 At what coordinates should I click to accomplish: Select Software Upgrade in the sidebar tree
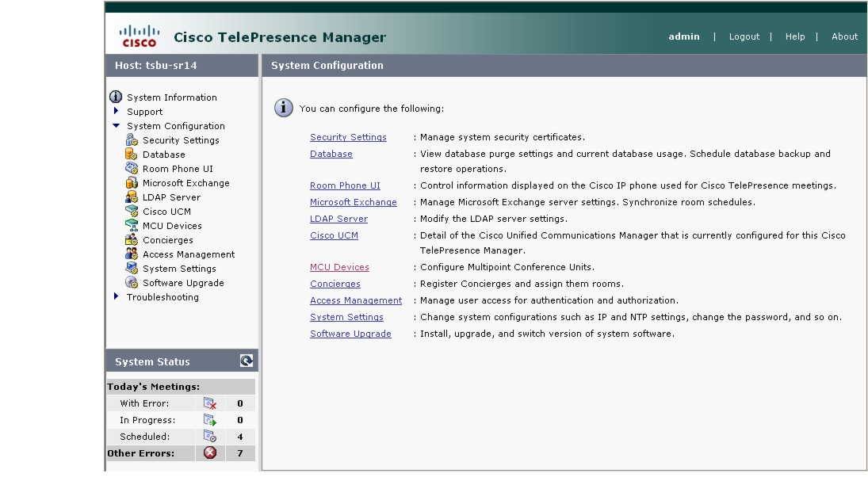[x=183, y=283]
